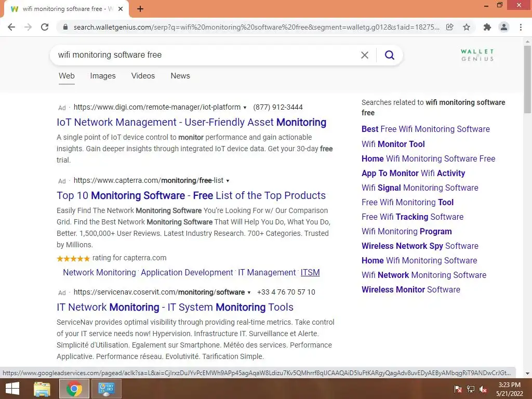Reload the page with the refresh icon

(45, 27)
